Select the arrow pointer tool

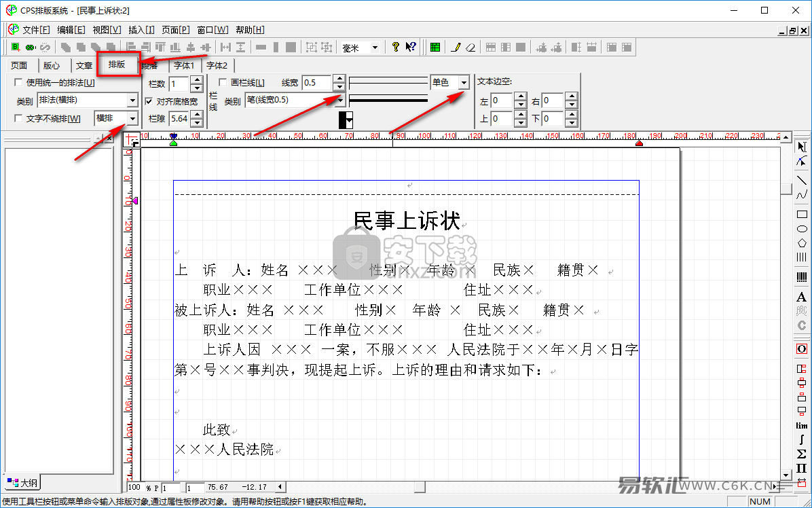[x=802, y=147]
